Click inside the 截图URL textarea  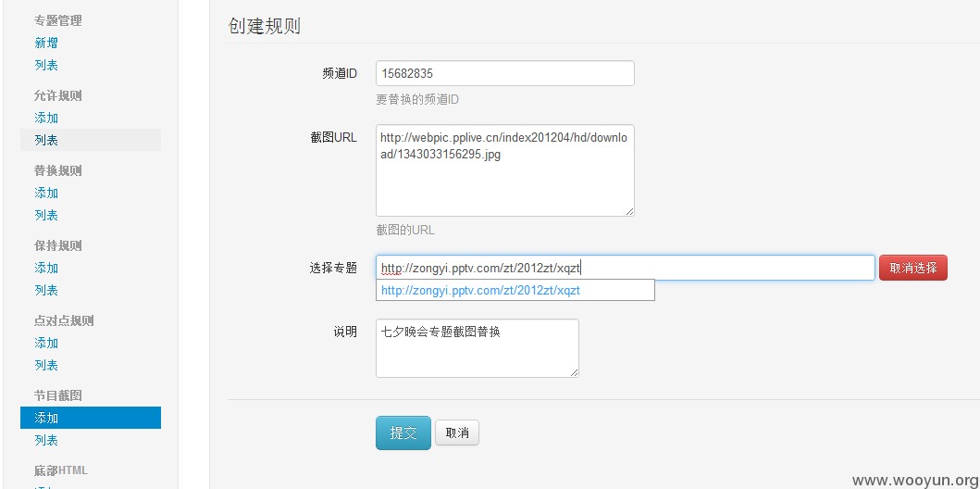coord(505,170)
